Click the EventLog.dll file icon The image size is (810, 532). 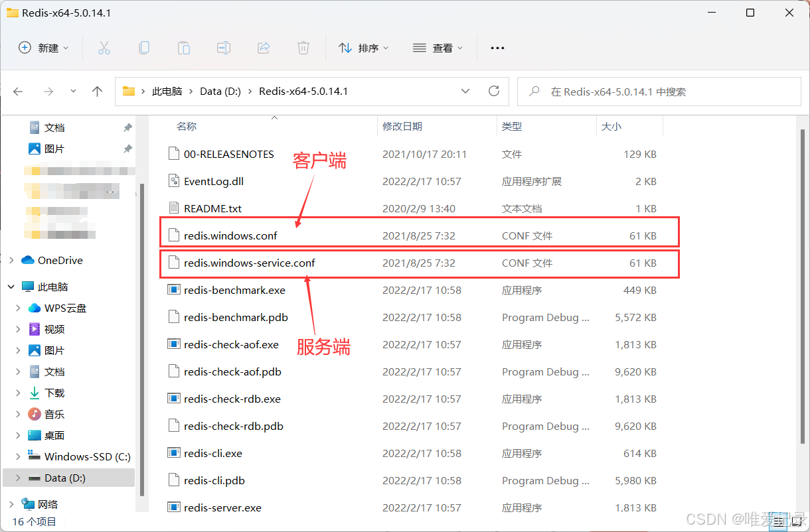pos(174,181)
